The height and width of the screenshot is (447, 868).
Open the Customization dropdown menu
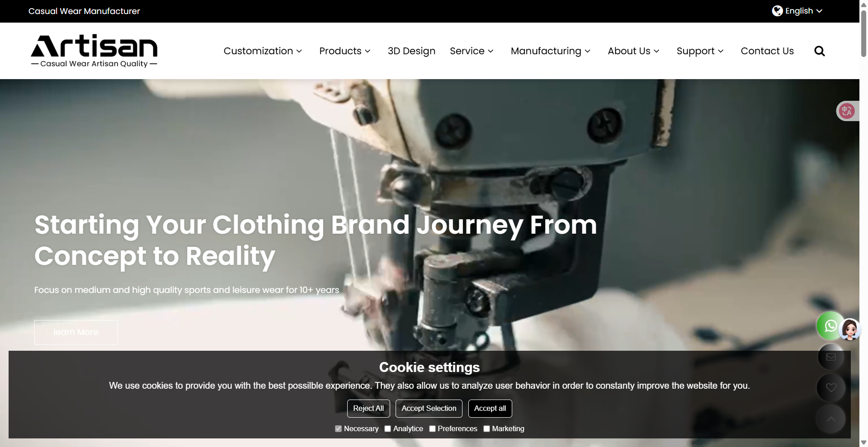pos(263,51)
